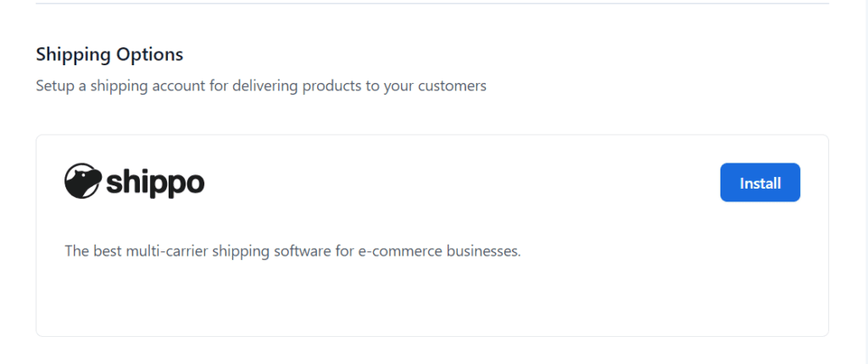Click the Shippo hippo logo icon
The image size is (868, 364).
tap(82, 181)
